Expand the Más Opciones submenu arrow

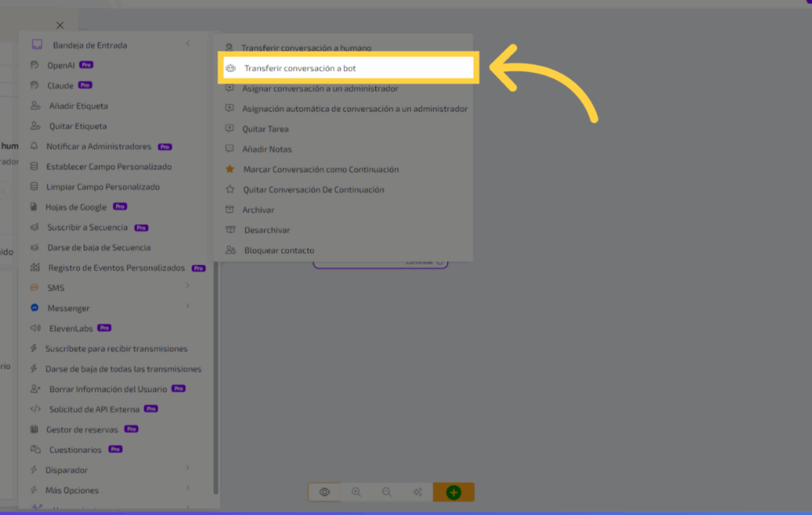pyautogui.click(x=188, y=488)
